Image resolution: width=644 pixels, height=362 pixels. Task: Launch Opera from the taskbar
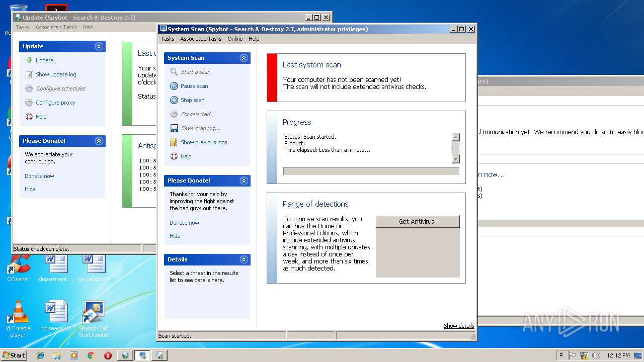tap(108, 355)
